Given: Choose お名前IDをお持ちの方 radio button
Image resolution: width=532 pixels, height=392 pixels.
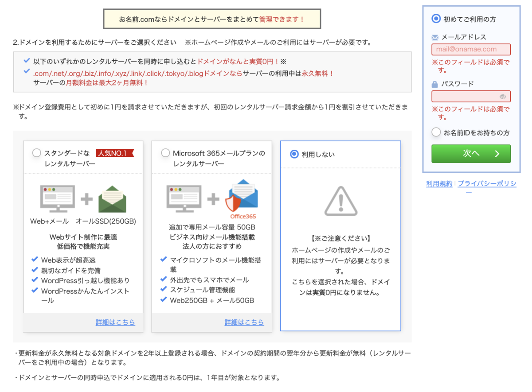Looking at the screenshot, I should 436,132.
